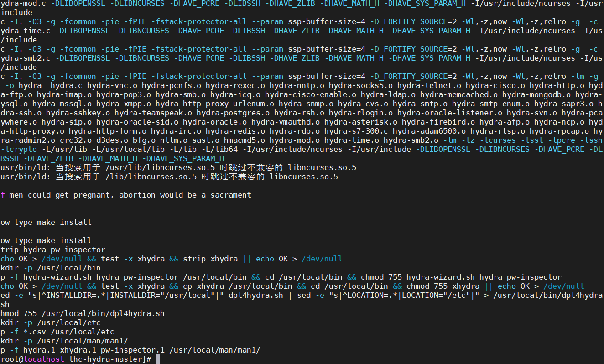Click 'hydra-nntp.o' in the link command

[297, 86]
